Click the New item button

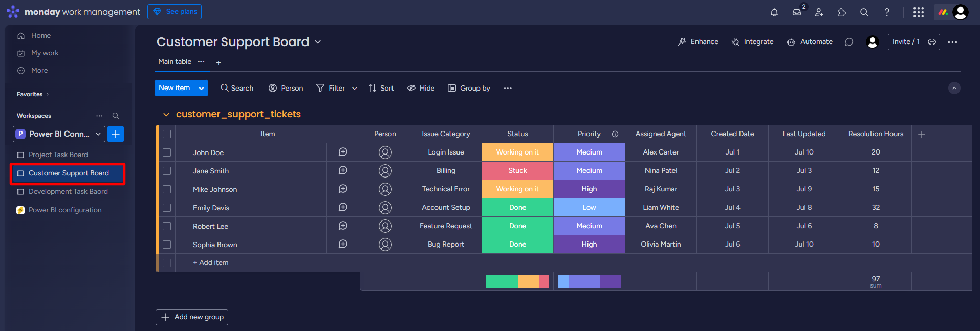tap(174, 88)
